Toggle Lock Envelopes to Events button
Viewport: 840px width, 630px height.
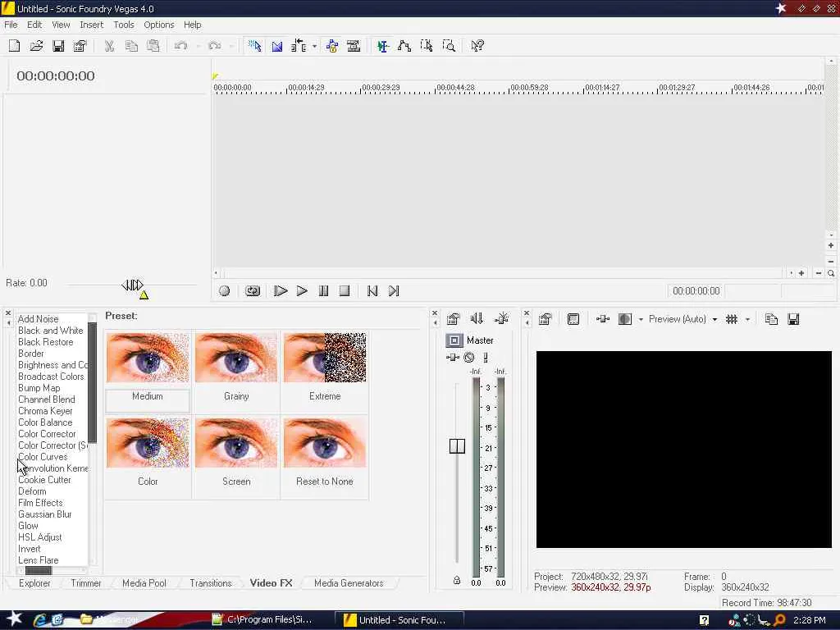tap(332, 46)
